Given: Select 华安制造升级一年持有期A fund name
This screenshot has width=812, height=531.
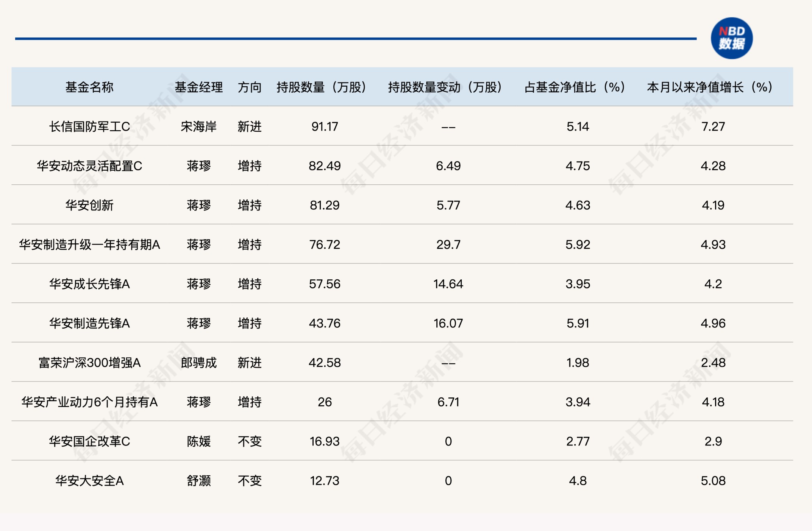Looking at the screenshot, I should (89, 244).
